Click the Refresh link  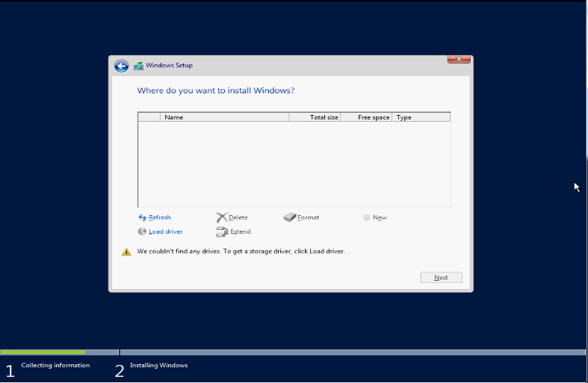pyautogui.click(x=160, y=217)
